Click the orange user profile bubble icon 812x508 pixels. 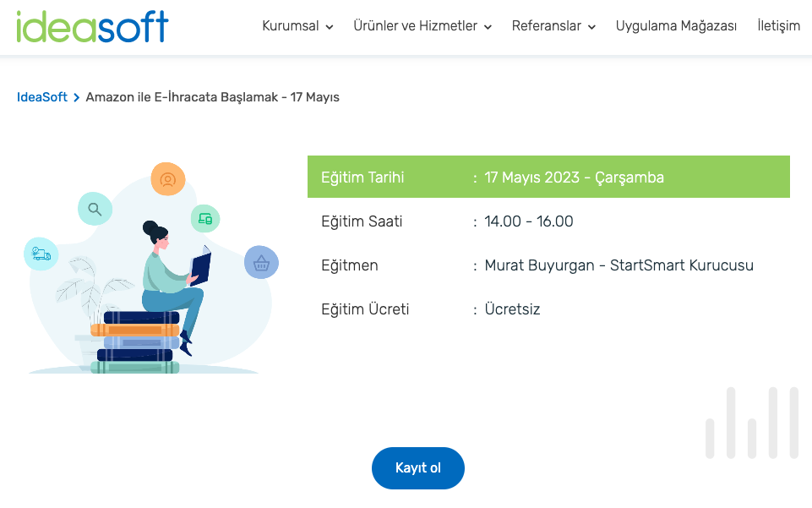click(167, 179)
